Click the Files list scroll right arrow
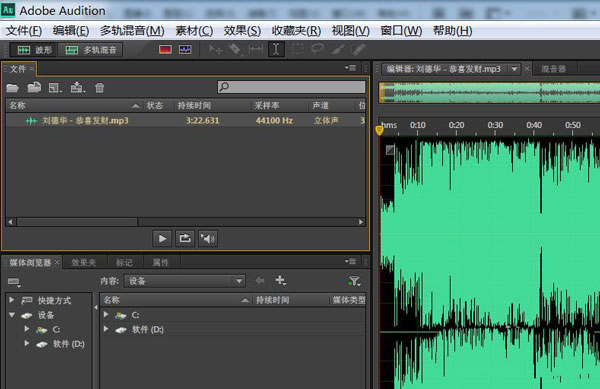Screen dimensions: 600x389 coord(361,222)
